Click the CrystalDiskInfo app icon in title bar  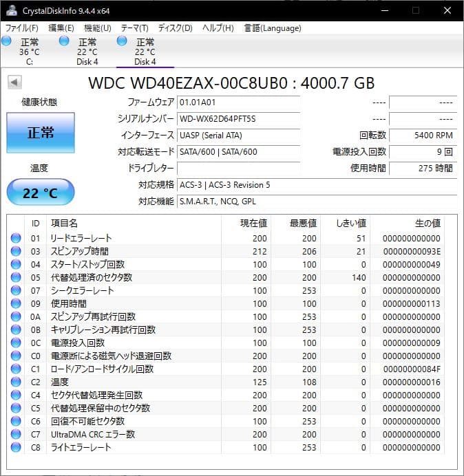(x=11, y=10)
